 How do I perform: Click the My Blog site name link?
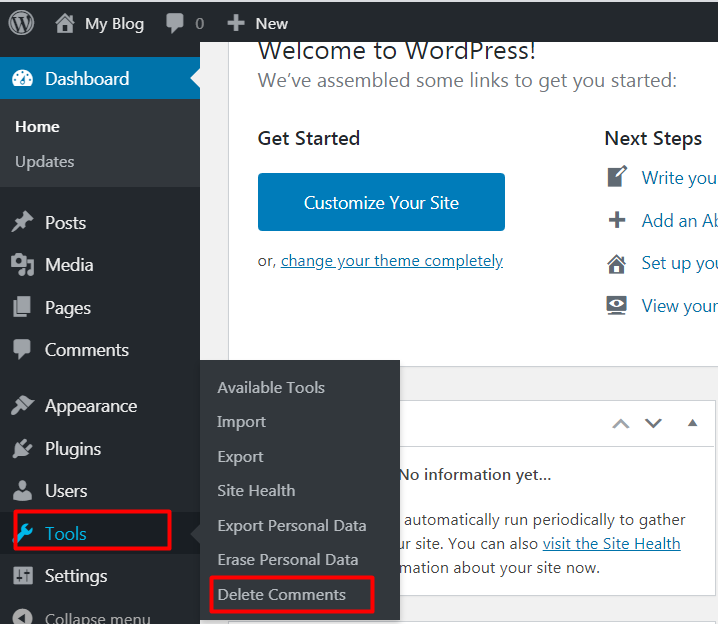pyautogui.click(x=114, y=23)
